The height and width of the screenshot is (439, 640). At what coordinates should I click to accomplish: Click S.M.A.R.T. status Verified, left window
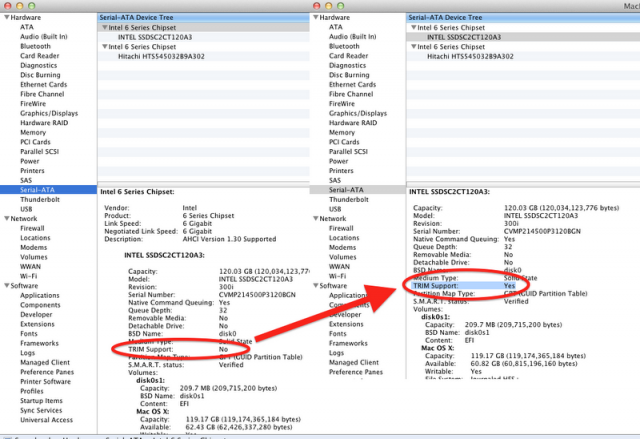[x=186, y=365]
